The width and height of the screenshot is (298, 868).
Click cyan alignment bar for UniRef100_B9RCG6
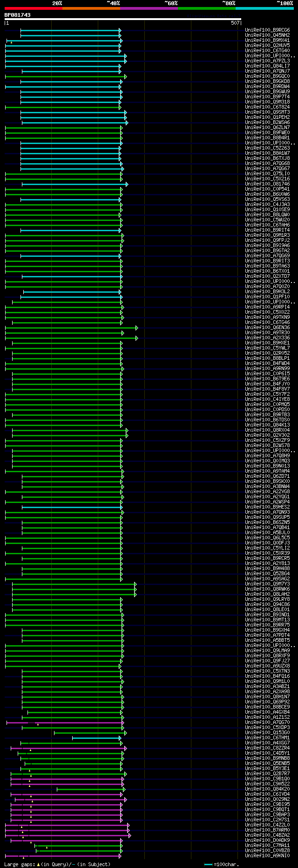click(x=71, y=30)
